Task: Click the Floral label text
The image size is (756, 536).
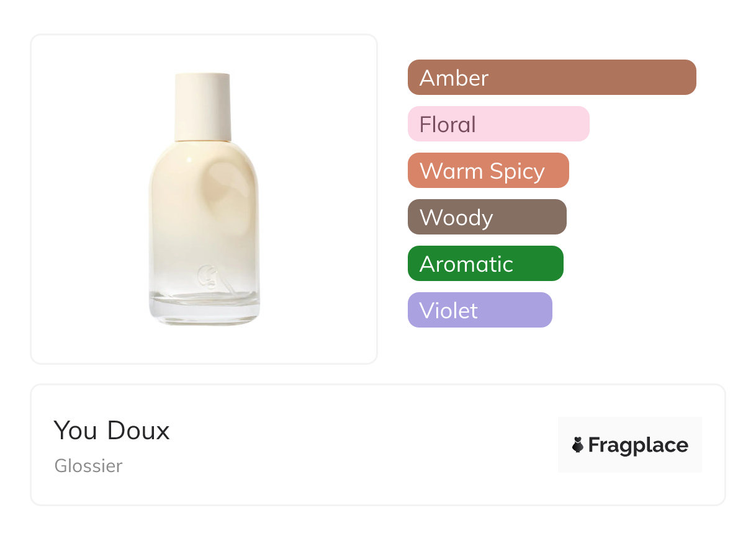Action: click(x=448, y=125)
